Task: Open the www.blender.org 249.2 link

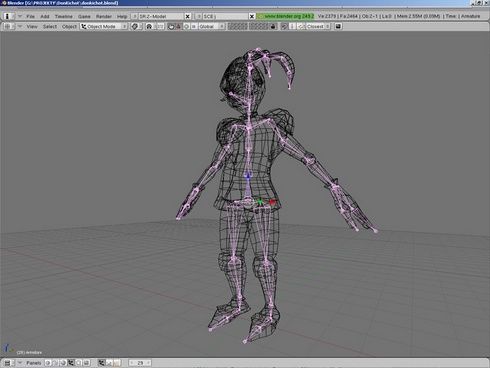Action: (x=286, y=16)
